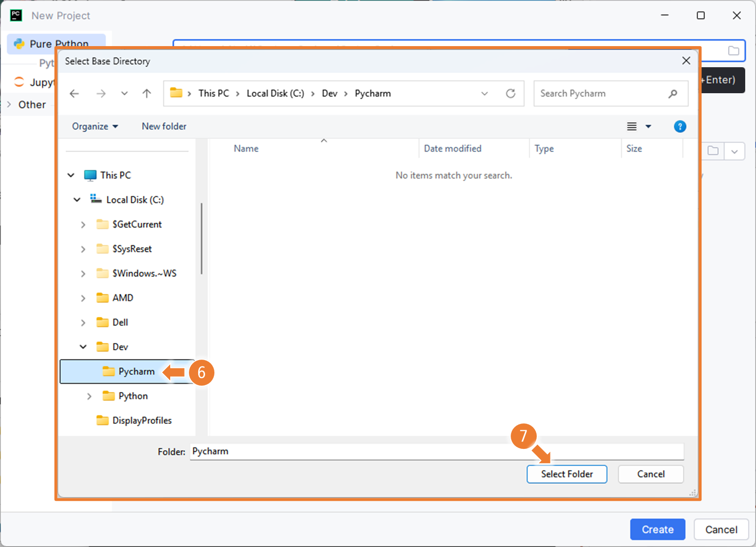Close the Select Base Directory dialog
Screen dimensions: 756x547
pyautogui.click(x=686, y=60)
